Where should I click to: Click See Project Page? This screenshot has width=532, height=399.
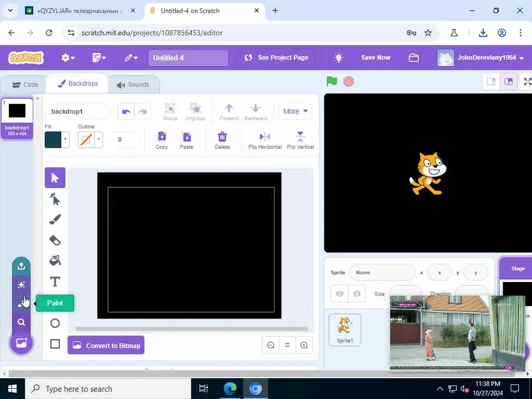[276, 58]
